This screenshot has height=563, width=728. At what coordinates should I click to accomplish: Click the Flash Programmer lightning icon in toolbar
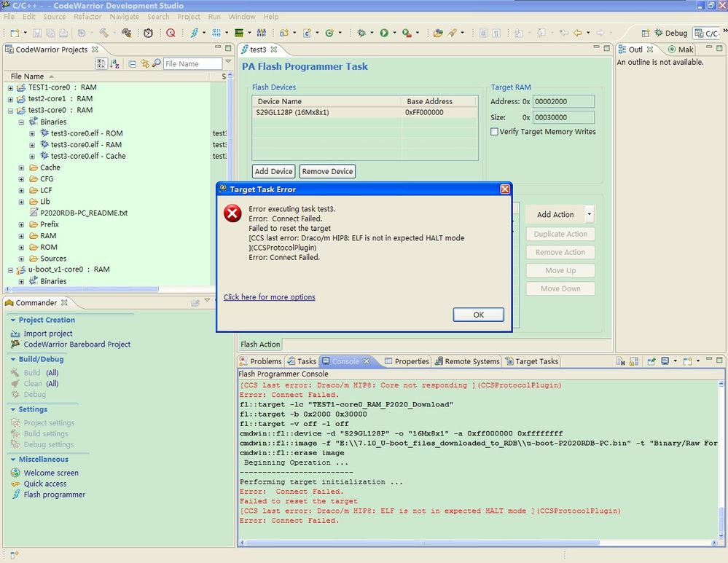(x=194, y=33)
